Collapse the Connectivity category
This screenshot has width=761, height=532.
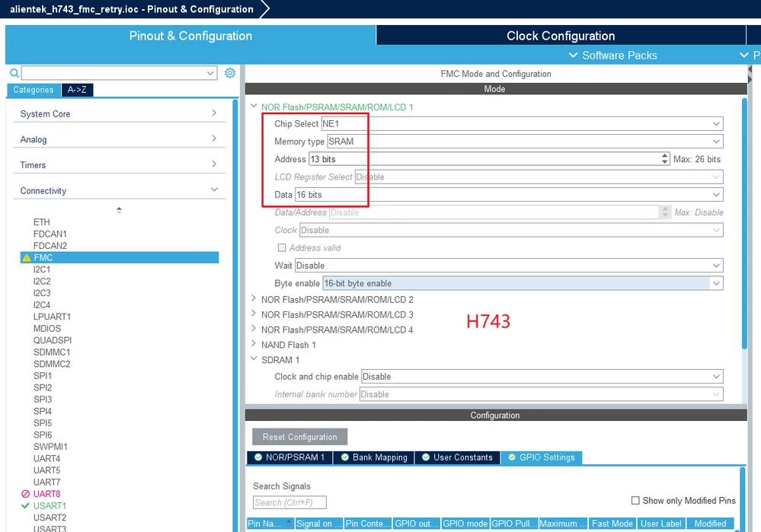[x=214, y=190]
